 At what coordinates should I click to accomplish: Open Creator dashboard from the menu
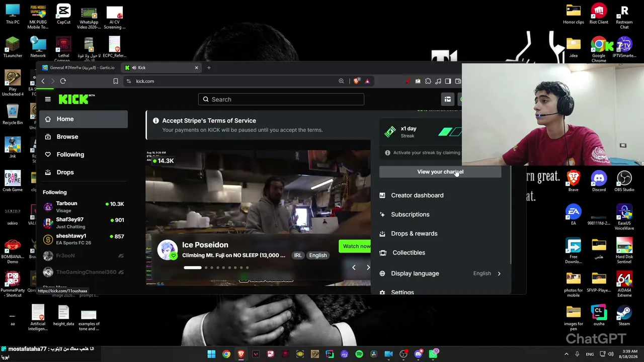(441, 195)
